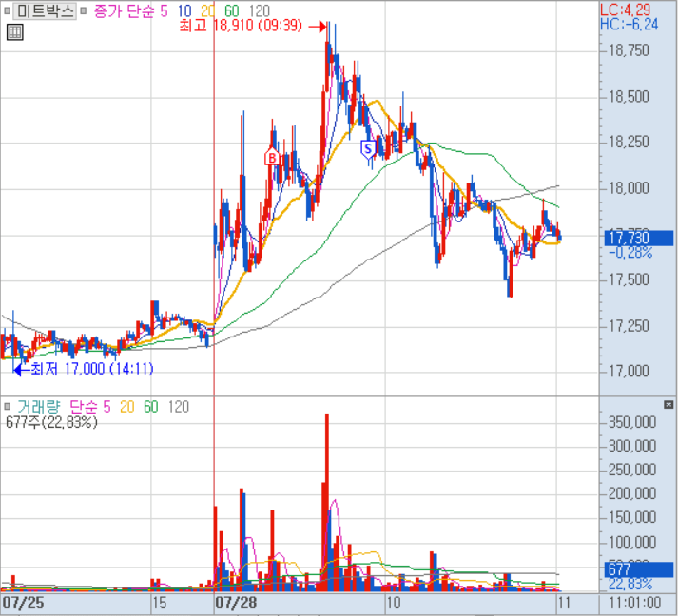Click the 07/28 date label on time axis
Viewport: 678px width, 616px height.
click(236, 603)
